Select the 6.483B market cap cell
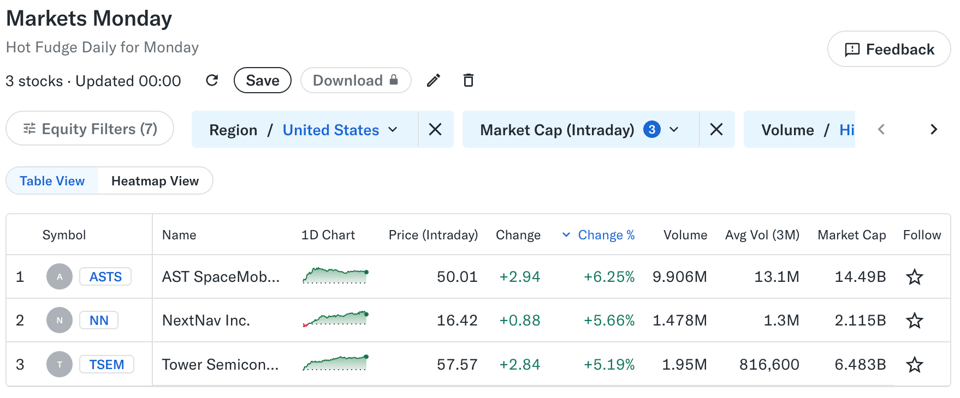The width and height of the screenshot is (960, 398). click(x=860, y=365)
